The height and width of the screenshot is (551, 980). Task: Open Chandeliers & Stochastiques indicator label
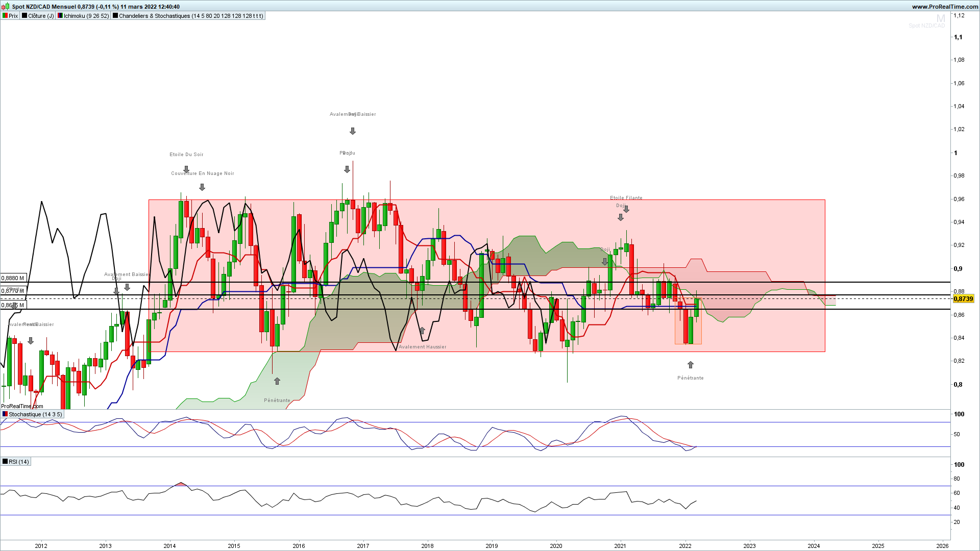188,16
